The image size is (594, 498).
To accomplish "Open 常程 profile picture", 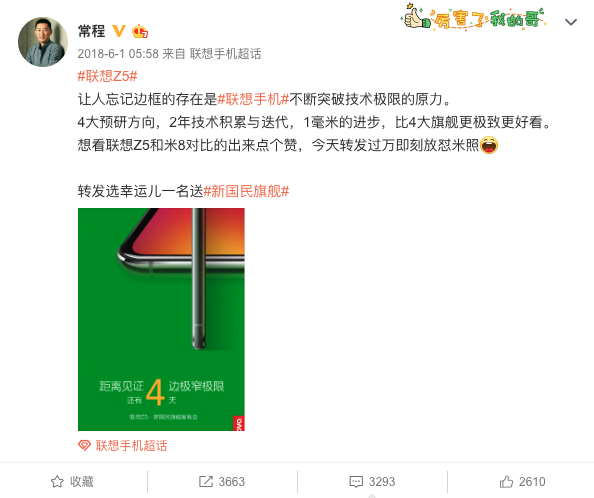I will [x=43, y=42].
